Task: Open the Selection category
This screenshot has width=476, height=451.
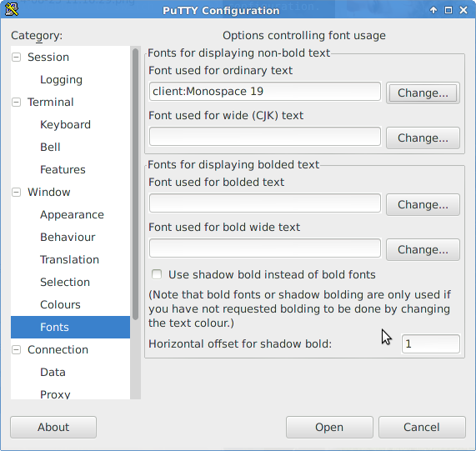Action: pos(65,283)
